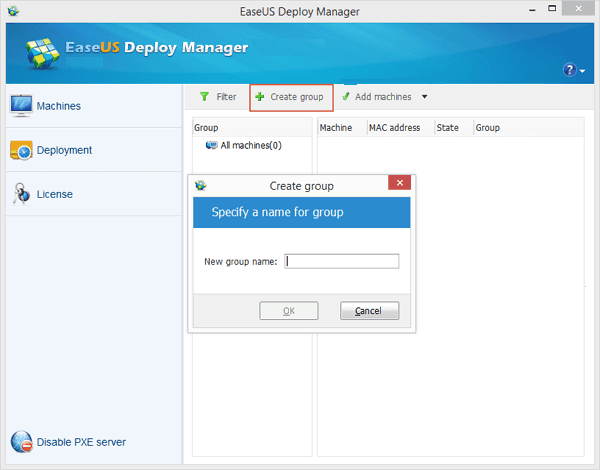Focus the New group name text field
The width and height of the screenshot is (600, 470).
point(341,261)
